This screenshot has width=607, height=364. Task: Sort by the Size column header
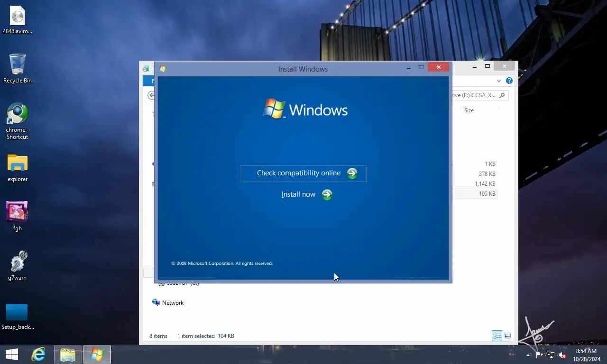469,110
